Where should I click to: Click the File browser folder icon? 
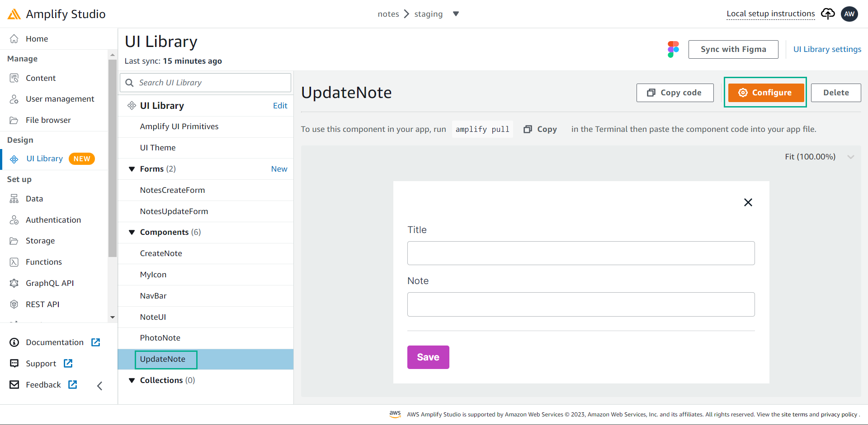[14, 120]
